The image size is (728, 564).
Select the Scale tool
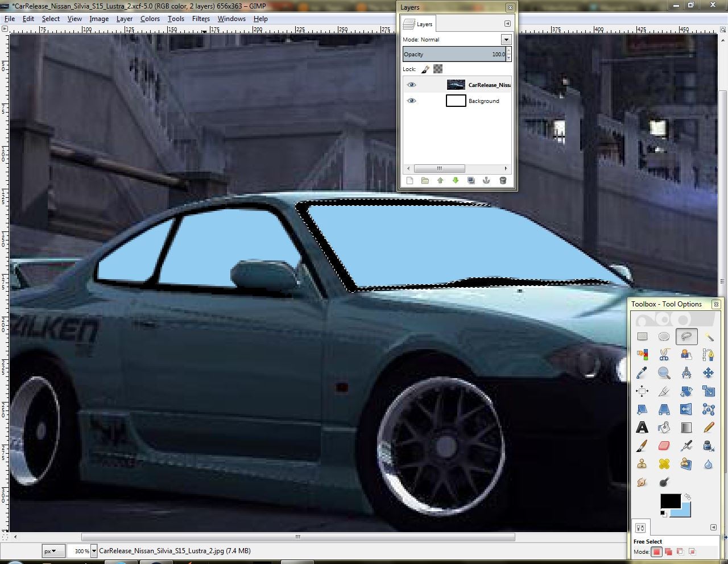pyautogui.click(x=708, y=391)
